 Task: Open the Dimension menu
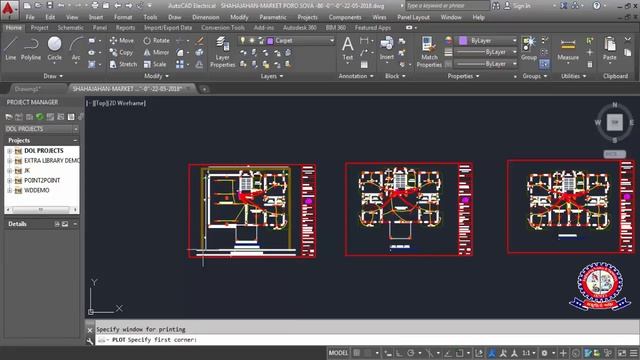click(206, 17)
